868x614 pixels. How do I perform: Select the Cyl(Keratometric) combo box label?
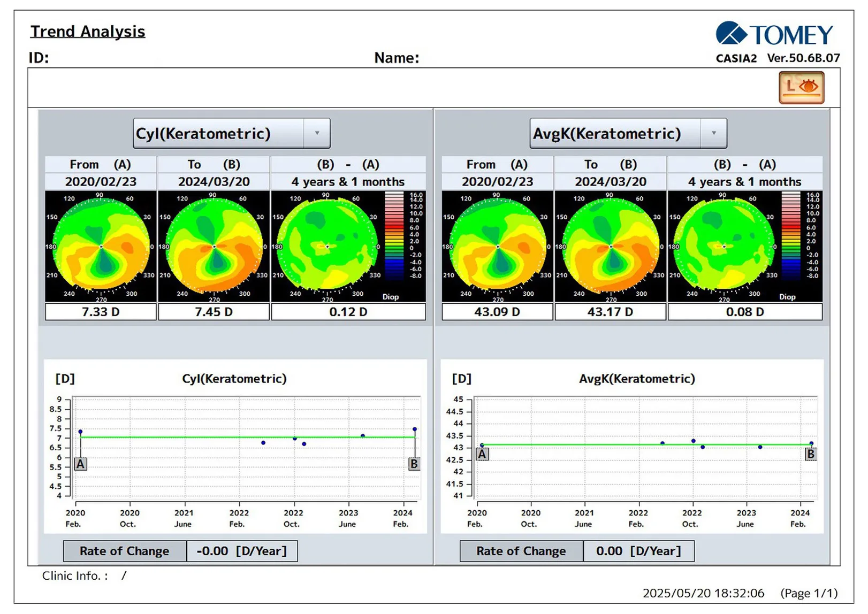pyautogui.click(x=203, y=133)
